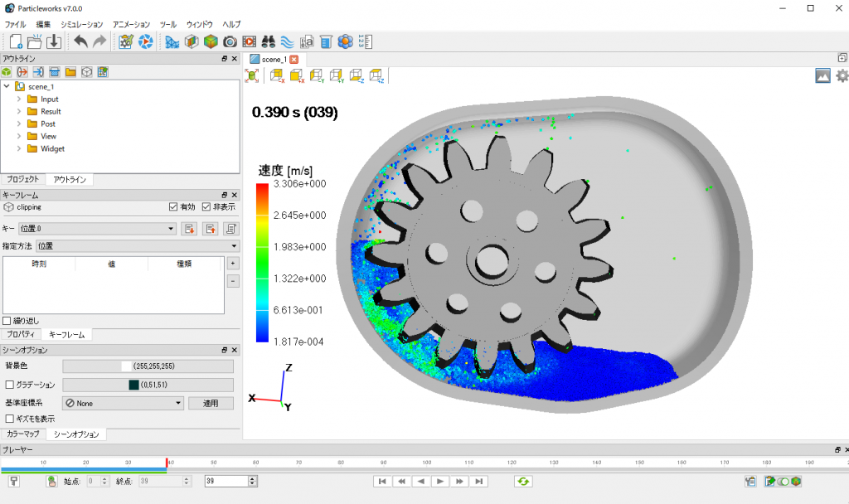
Task: Open the ツール menu
Action: (x=168, y=24)
